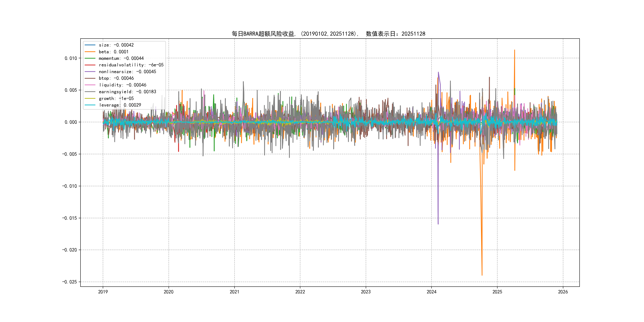Click the green momentum legend line swatch

click(90, 58)
